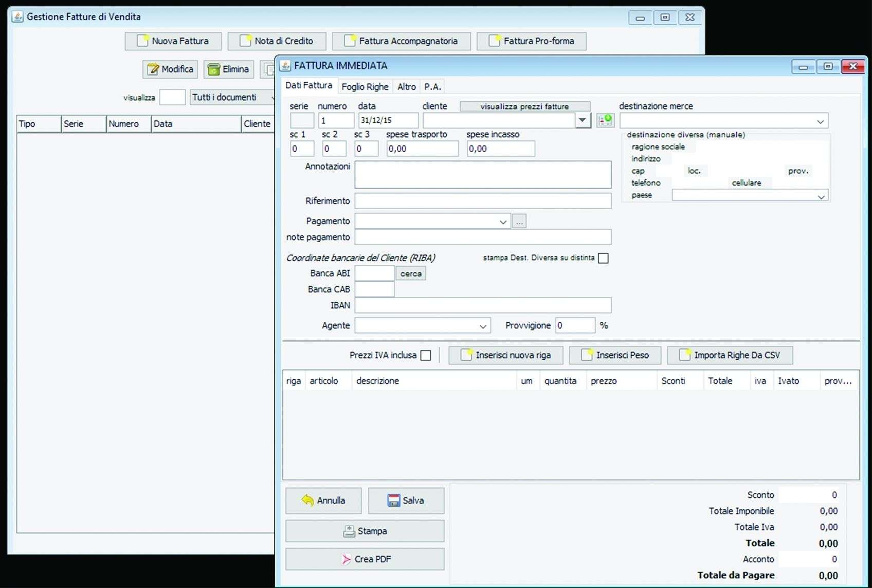
Task: Open the Agente dropdown list
Action: 483,326
